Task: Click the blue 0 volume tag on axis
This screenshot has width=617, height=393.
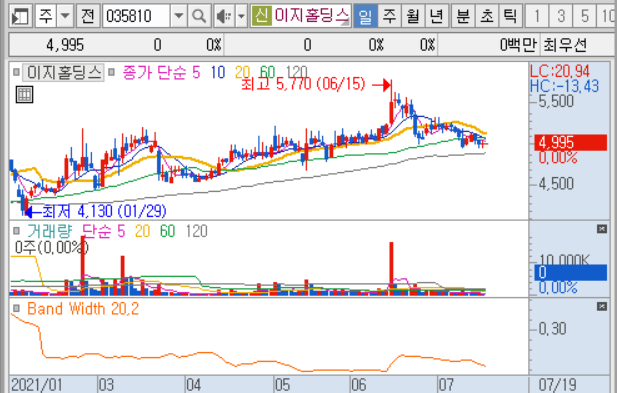Action: (571, 273)
